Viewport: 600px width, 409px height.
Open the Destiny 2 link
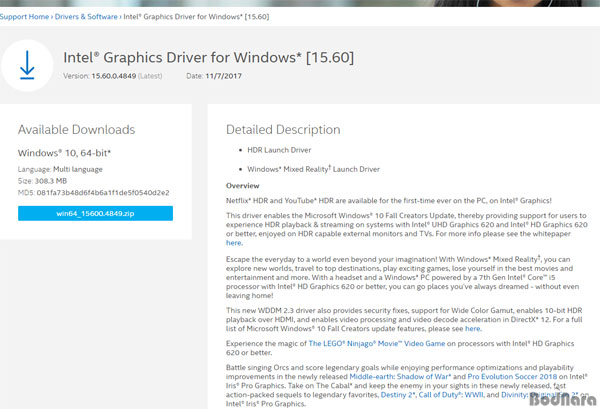pos(398,395)
